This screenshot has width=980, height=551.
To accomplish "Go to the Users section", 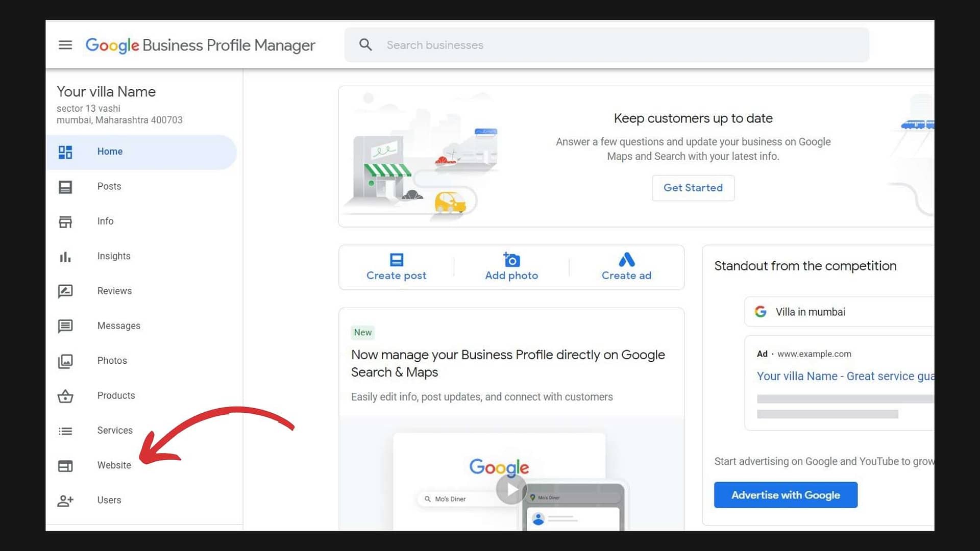I will [141, 500].
